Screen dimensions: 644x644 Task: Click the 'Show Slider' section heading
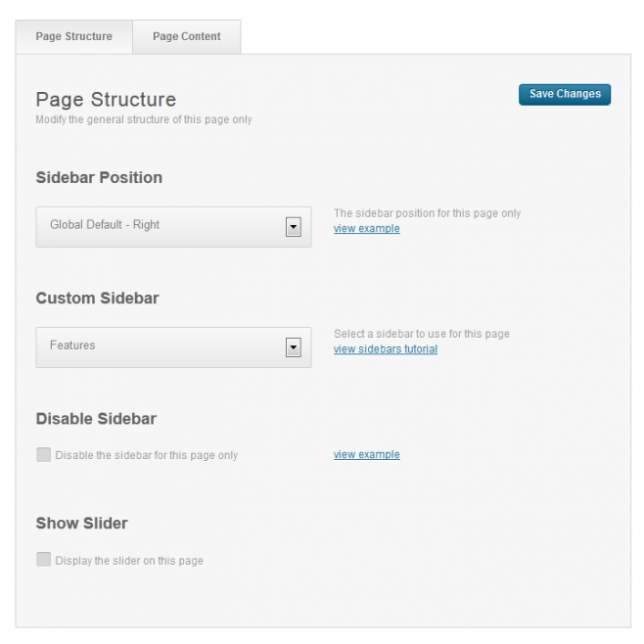point(82,524)
